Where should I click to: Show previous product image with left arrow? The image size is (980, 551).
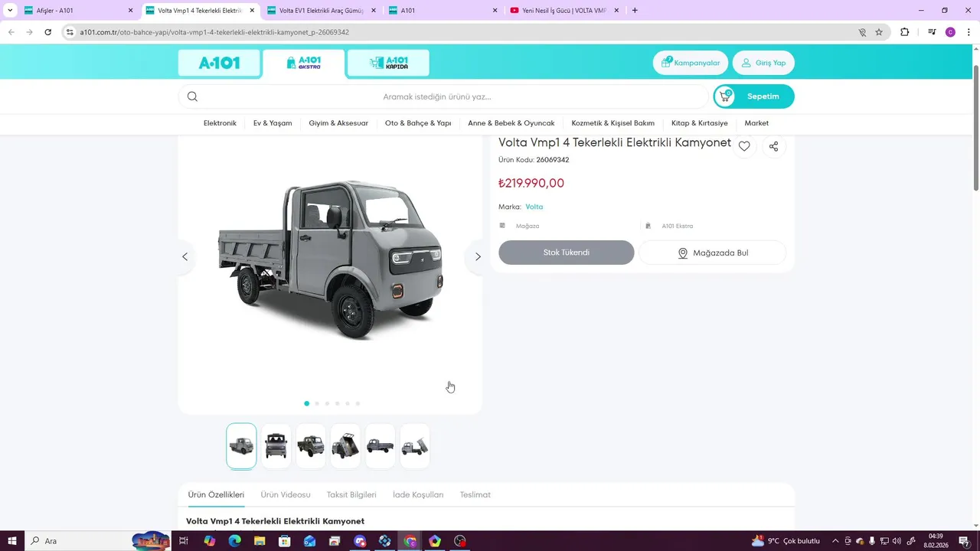click(185, 256)
